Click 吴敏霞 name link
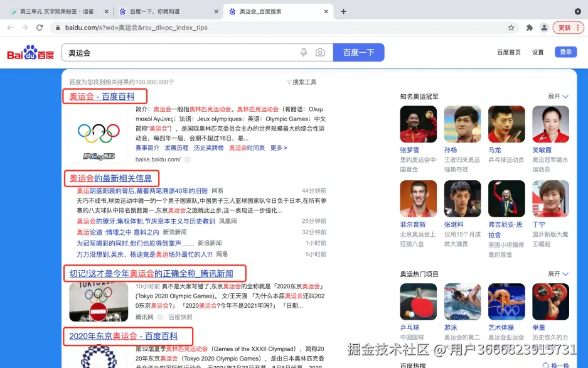The image size is (588, 368). pos(542,149)
